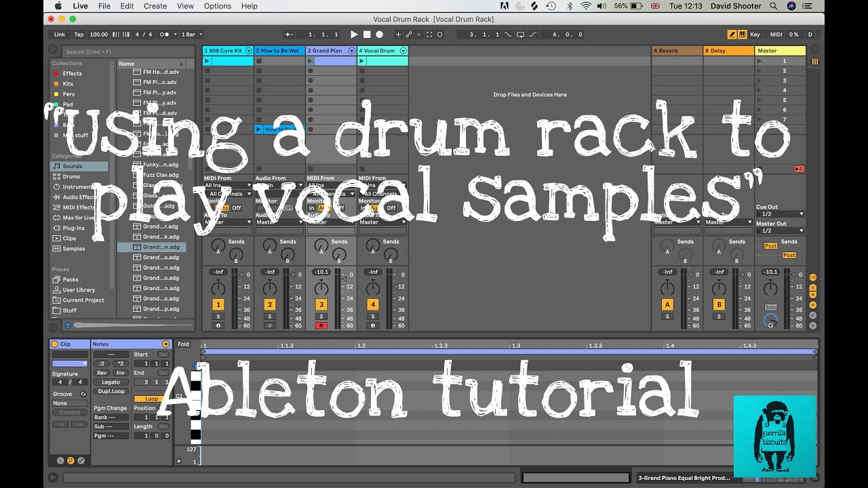The width and height of the screenshot is (868, 488).
Task: Click track 1 pan knob
Action: 218,288
